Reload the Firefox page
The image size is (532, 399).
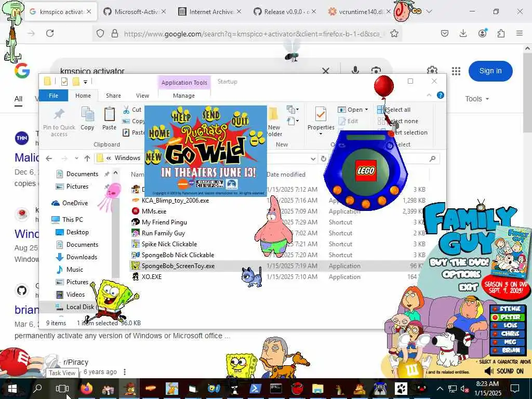click(x=50, y=33)
